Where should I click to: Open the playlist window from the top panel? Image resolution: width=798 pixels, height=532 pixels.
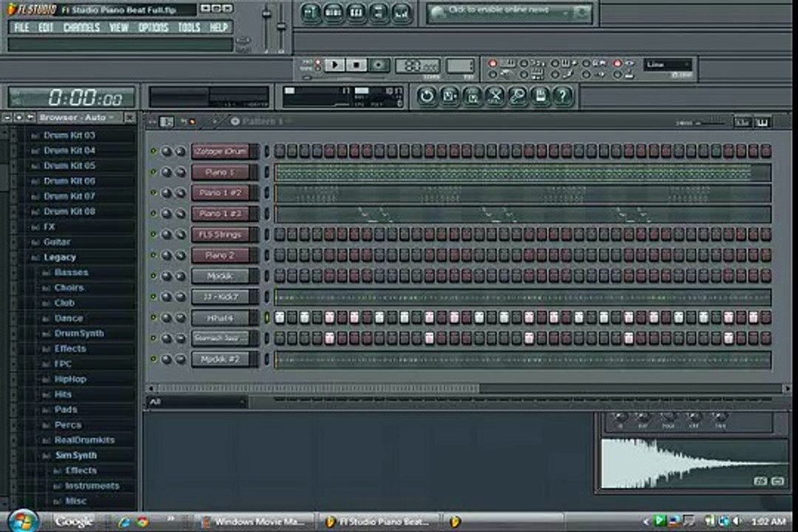click(x=310, y=13)
